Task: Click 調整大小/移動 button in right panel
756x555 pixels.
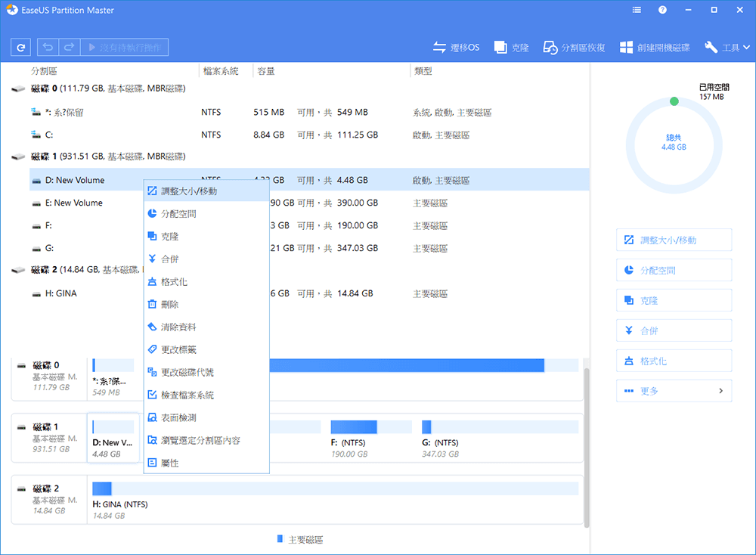Action: 674,240
